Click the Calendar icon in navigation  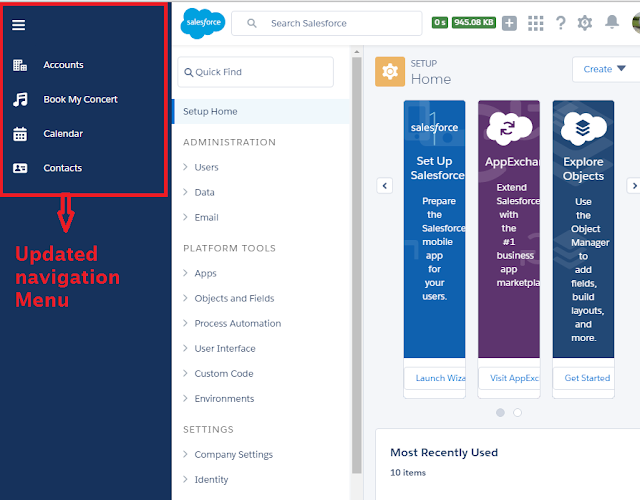tap(20, 134)
